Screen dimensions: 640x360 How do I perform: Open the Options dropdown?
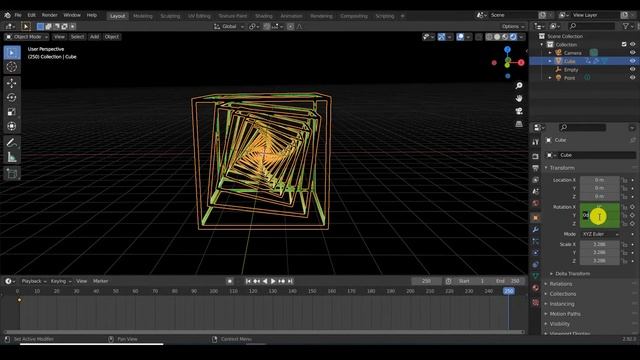coord(513,26)
